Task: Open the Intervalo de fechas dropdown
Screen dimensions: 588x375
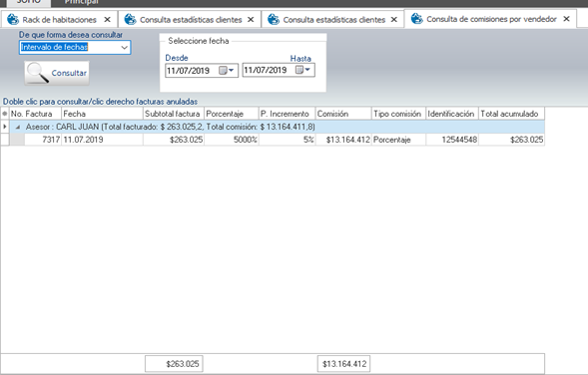Action: [124, 48]
